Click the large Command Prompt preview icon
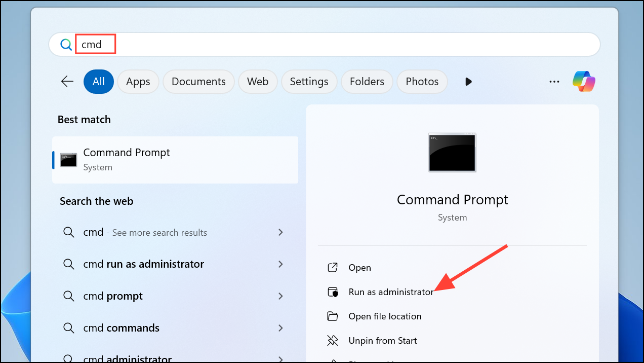Viewport: 644px width, 363px height. pos(452,152)
